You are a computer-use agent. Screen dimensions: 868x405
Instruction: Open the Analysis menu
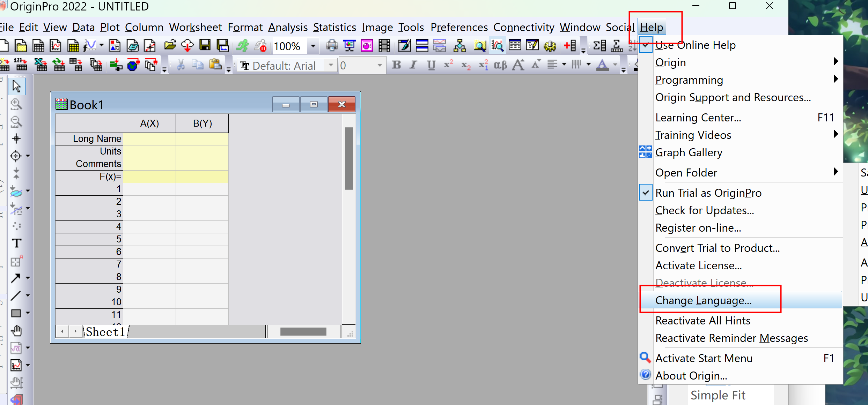[x=288, y=27]
